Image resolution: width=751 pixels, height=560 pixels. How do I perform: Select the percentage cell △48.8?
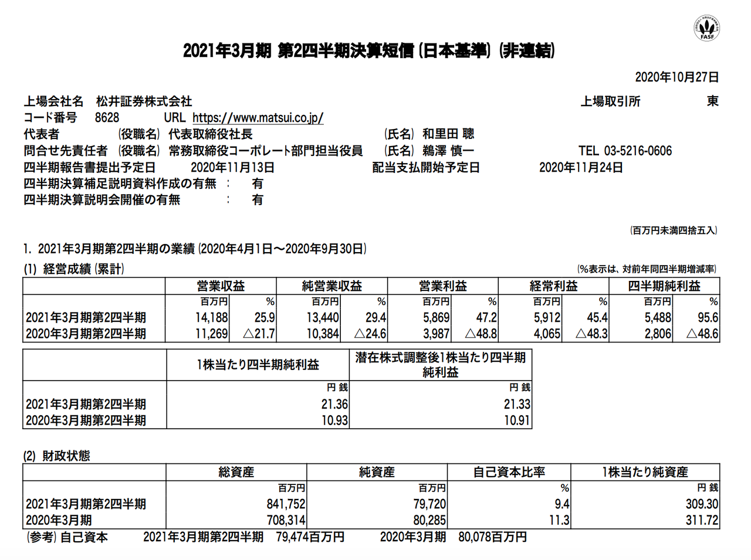tap(481, 334)
